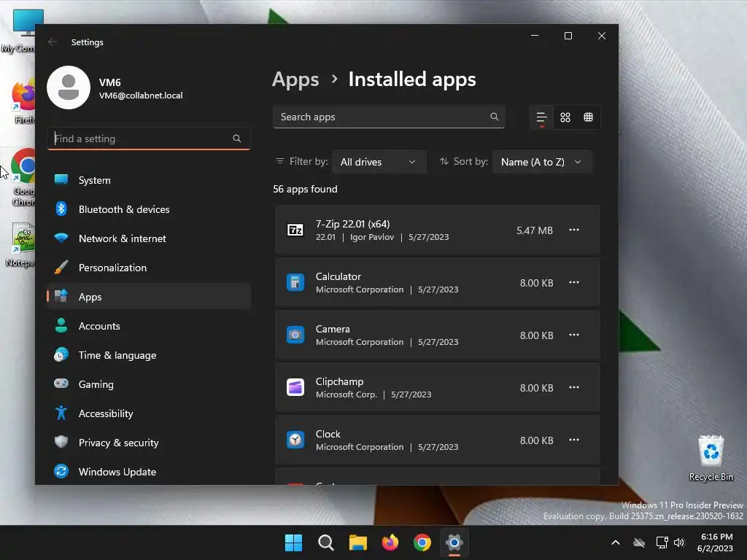Open Privacy & security settings
This screenshot has height=560, width=747.
(x=149, y=443)
